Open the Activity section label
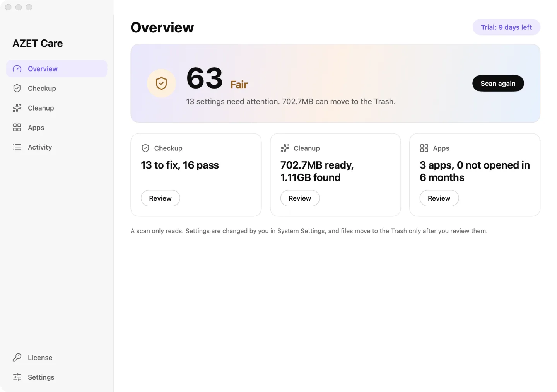Image resolution: width=557 pixels, height=392 pixels. [x=40, y=147]
